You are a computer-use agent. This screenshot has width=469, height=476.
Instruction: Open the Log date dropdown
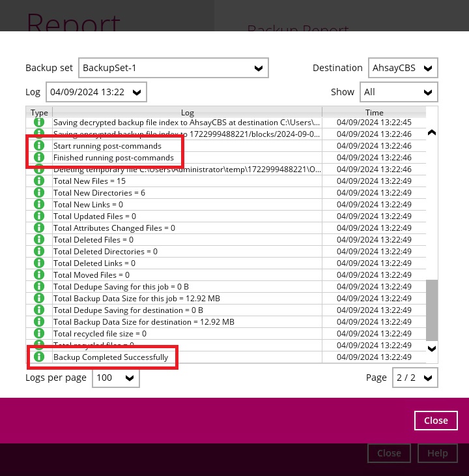pyautogui.click(x=96, y=92)
